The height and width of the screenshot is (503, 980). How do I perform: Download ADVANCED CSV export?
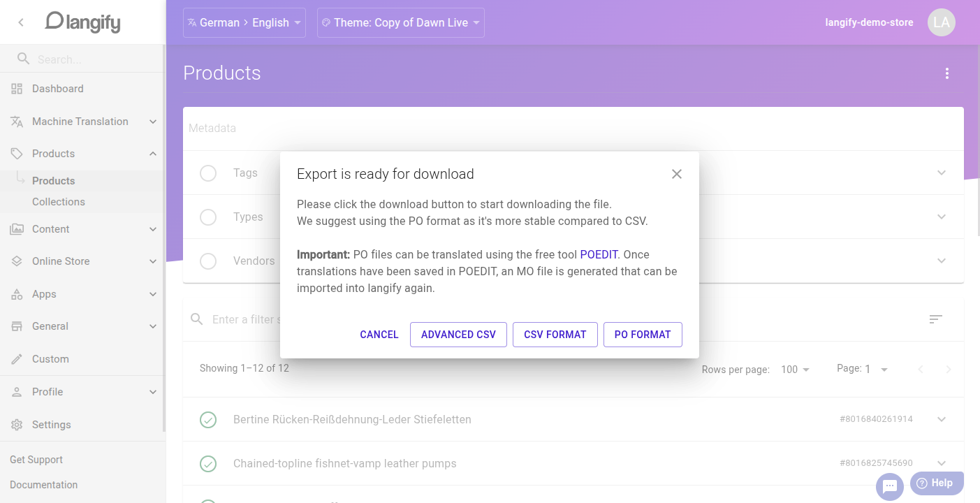click(458, 335)
